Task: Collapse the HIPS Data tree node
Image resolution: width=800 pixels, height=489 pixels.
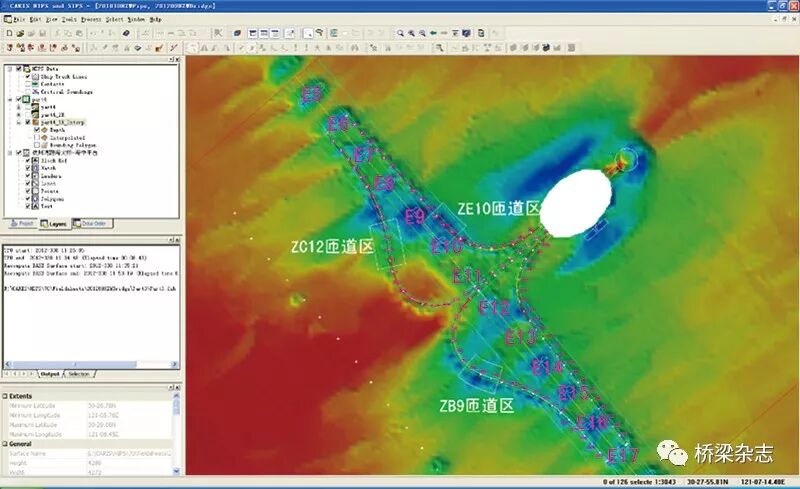Action: click(10, 69)
